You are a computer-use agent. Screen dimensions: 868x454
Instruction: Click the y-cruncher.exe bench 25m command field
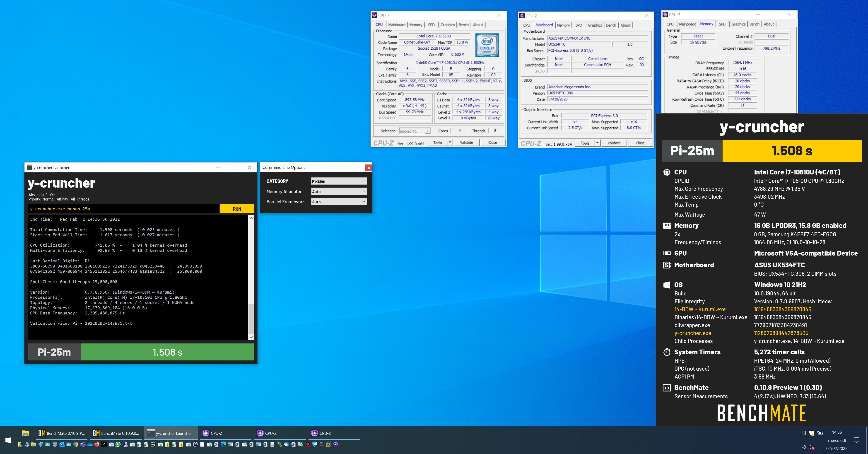tap(123, 209)
